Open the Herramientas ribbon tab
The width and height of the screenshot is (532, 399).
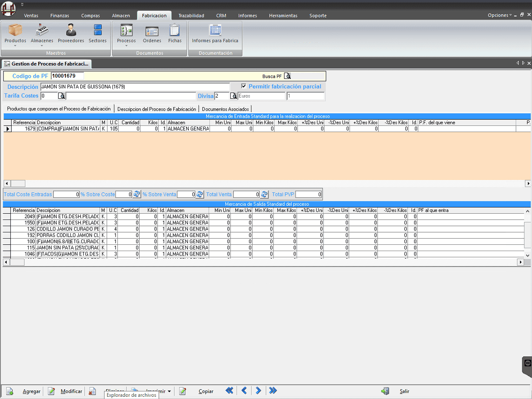click(283, 16)
